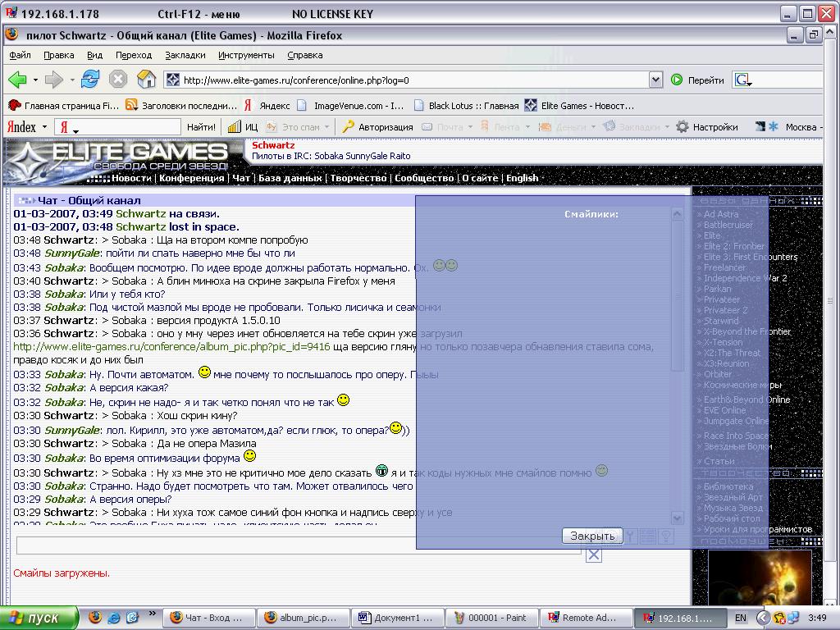Click the Back navigation arrow
The height and width of the screenshot is (630, 840).
pyautogui.click(x=17, y=80)
